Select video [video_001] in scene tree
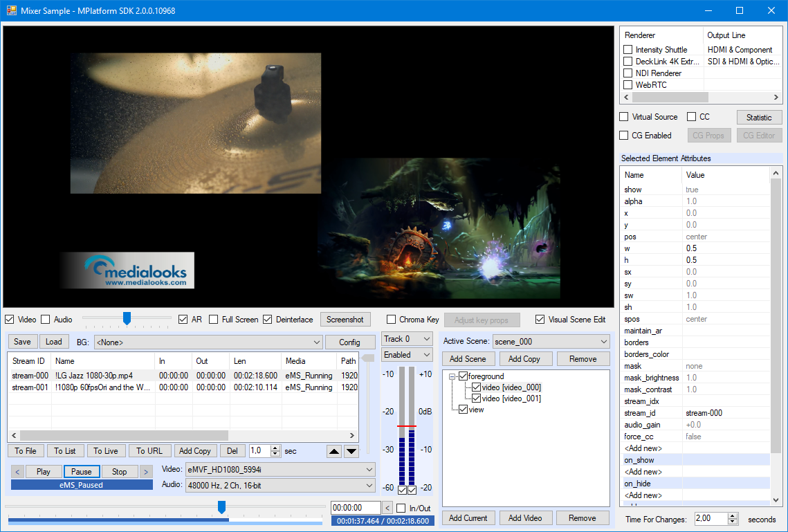 pos(511,398)
